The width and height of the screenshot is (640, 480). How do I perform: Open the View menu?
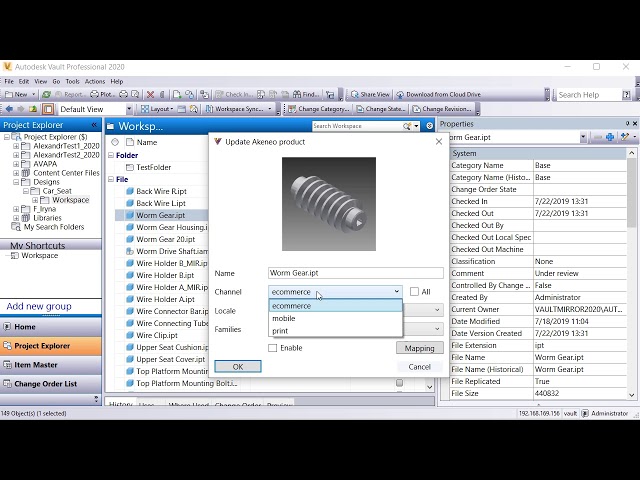[40, 81]
